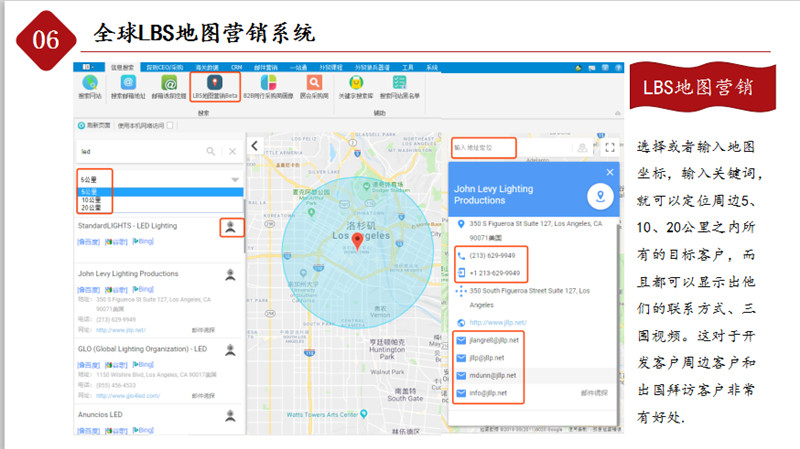The image size is (800, 449).
Task: Clear the keyword with the X icon
Action: point(232,152)
